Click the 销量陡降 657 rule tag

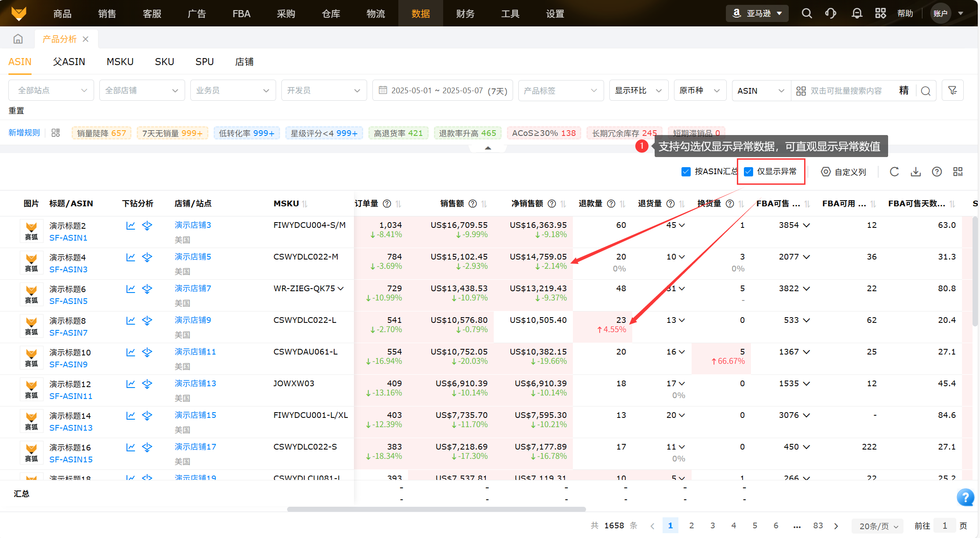(x=102, y=133)
